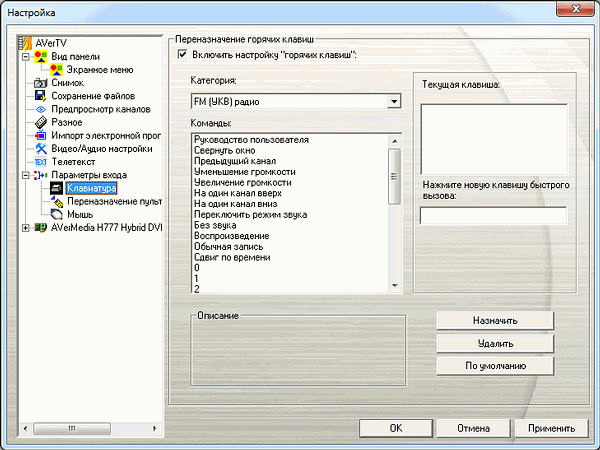The image size is (600, 450).
Task: Select Воспроизведение command
Action: (232, 236)
